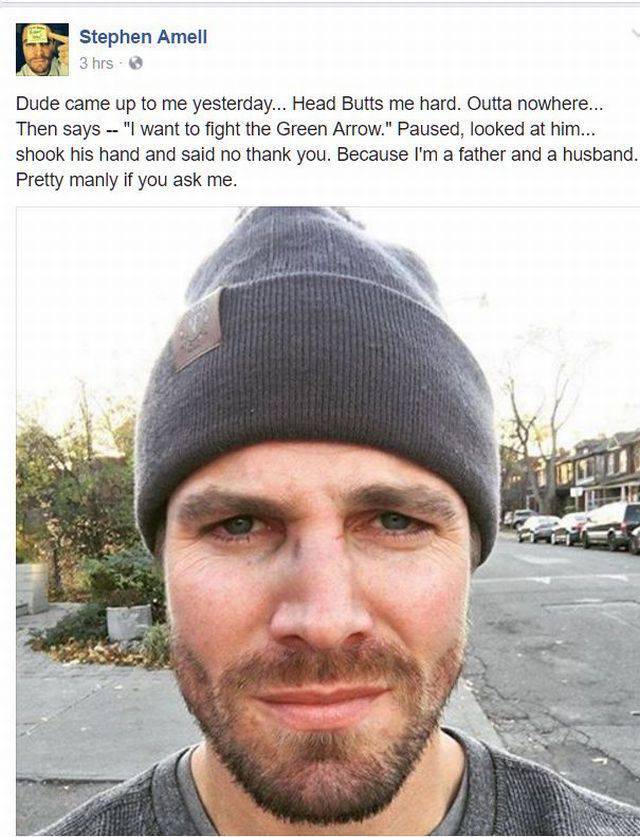Open the Stephen Amell profile name link
The width and height of the screenshot is (640, 837).
point(143,37)
